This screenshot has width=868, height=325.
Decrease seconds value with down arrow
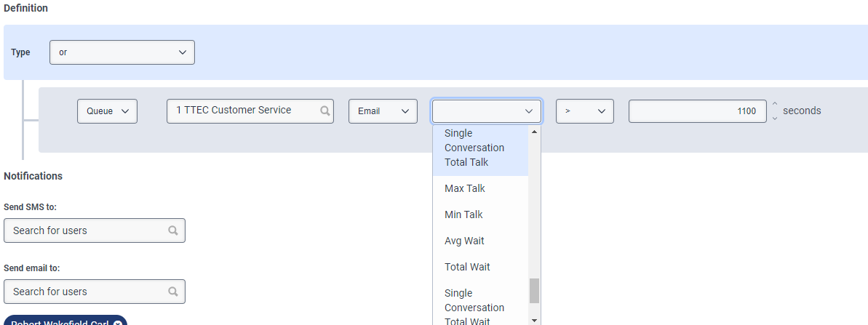click(775, 117)
